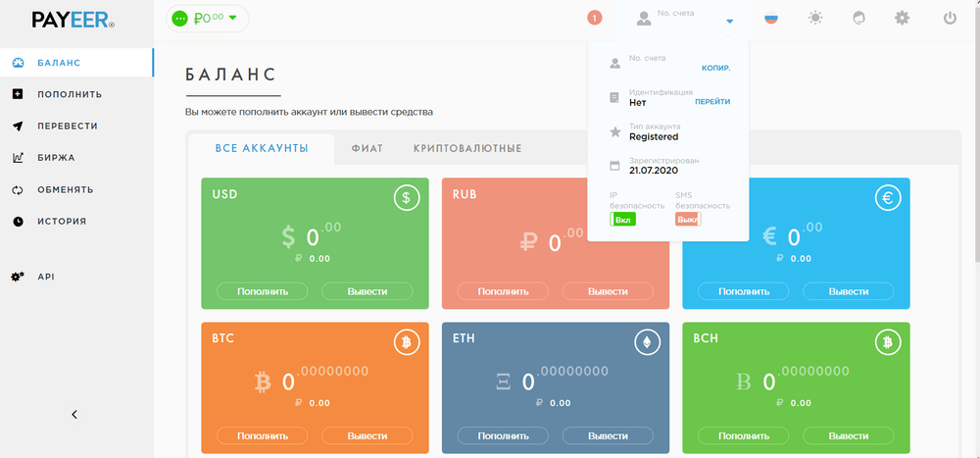Open the Баланс sidebar section
Viewport: 980px width, 458px height.
click(76, 63)
